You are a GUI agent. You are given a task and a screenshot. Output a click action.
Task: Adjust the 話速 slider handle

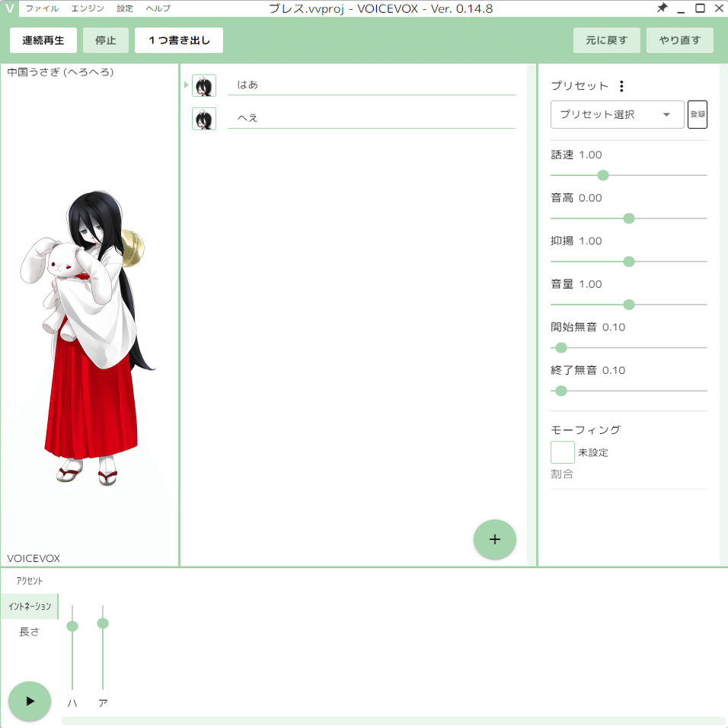pyautogui.click(x=602, y=175)
